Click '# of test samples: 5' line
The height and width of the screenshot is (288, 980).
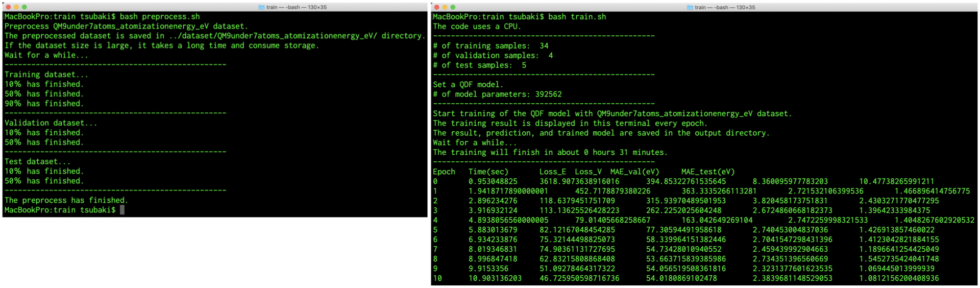(479, 65)
